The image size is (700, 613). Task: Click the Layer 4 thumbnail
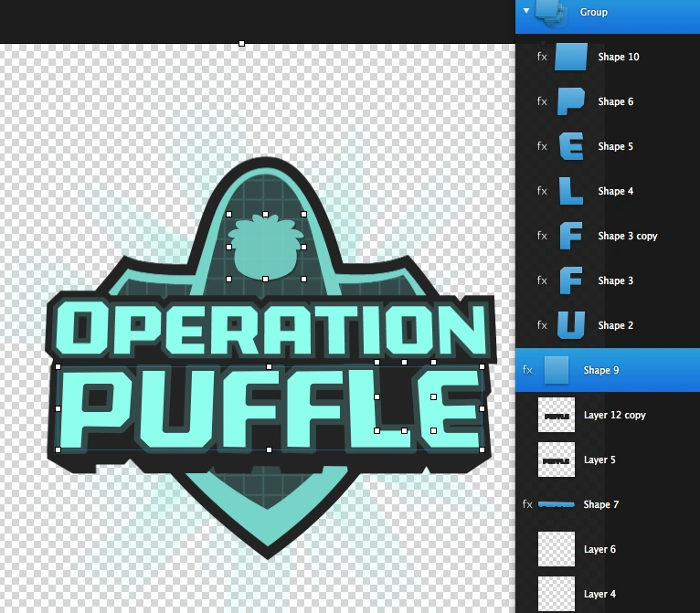[557, 594]
